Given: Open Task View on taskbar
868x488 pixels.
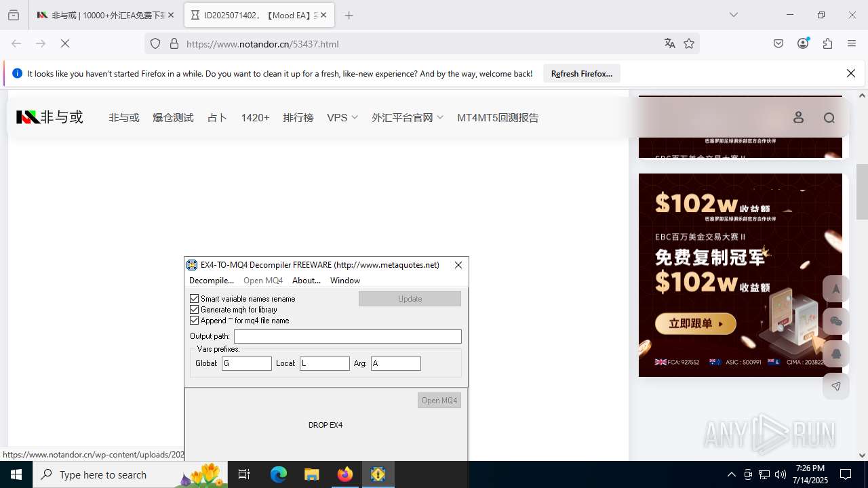Looking at the screenshot, I should 244,474.
